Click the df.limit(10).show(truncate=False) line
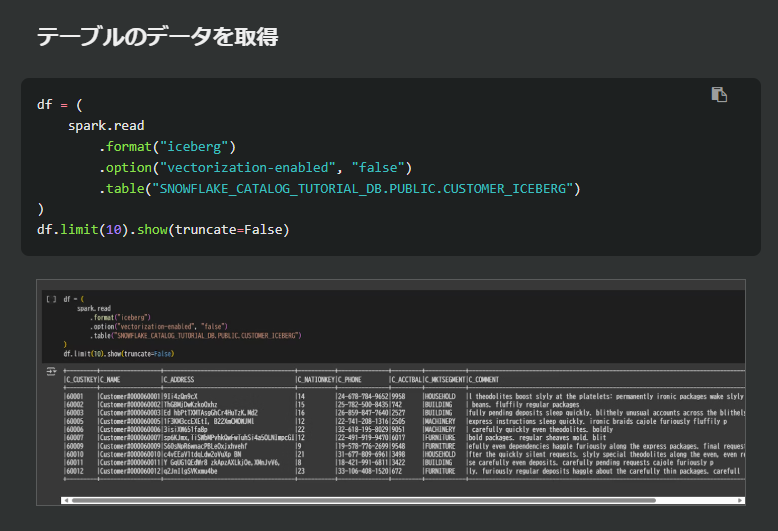The width and height of the screenshot is (778, 531). click(163, 230)
